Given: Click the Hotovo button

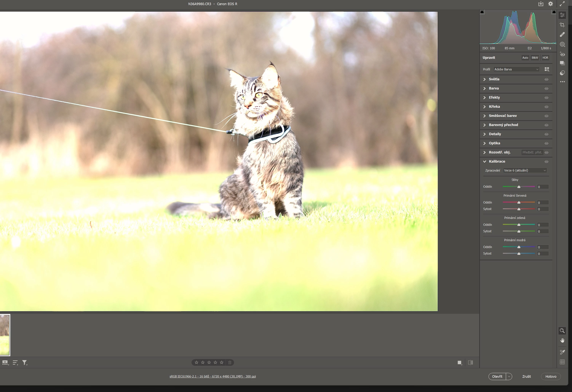Looking at the screenshot, I should coord(551,377).
